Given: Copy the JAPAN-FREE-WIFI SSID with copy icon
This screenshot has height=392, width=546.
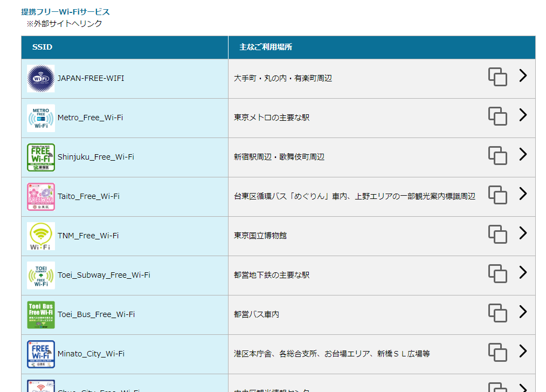Looking at the screenshot, I should [497, 77].
